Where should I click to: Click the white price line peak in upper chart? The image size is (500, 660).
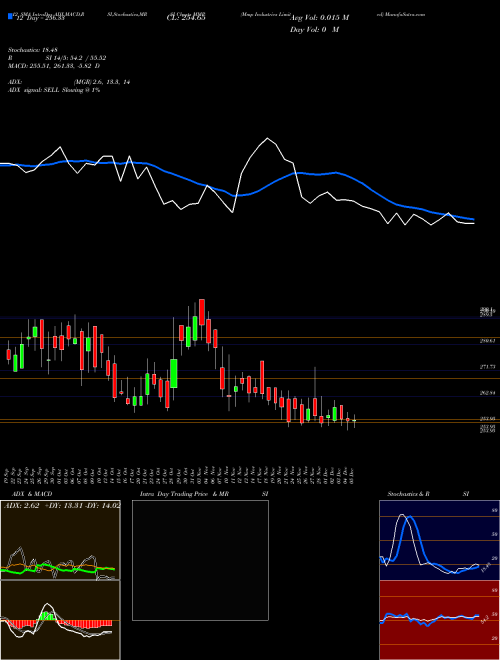(x=267, y=138)
